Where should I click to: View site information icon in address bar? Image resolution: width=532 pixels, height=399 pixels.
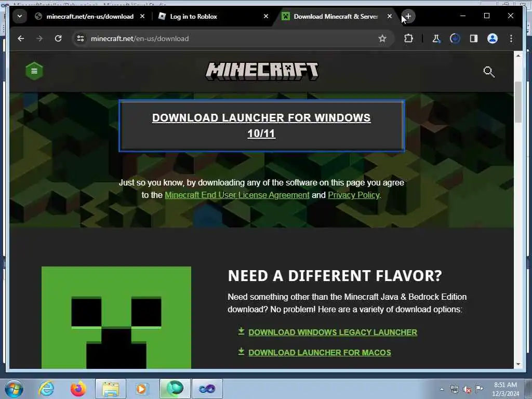click(x=81, y=38)
